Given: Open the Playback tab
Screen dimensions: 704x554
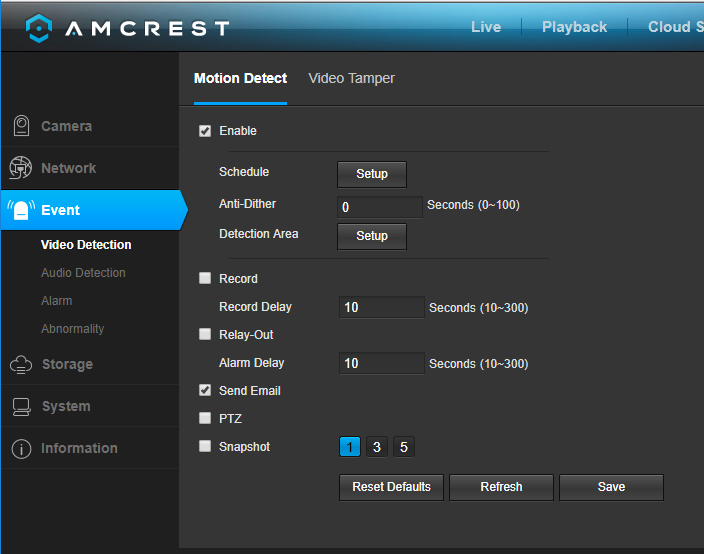Looking at the screenshot, I should [574, 27].
